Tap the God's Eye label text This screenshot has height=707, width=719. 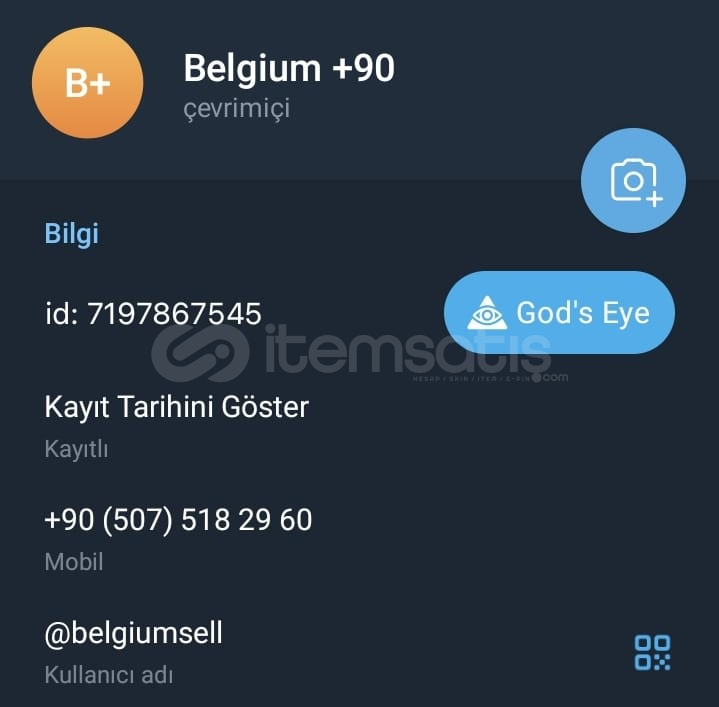tap(583, 313)
